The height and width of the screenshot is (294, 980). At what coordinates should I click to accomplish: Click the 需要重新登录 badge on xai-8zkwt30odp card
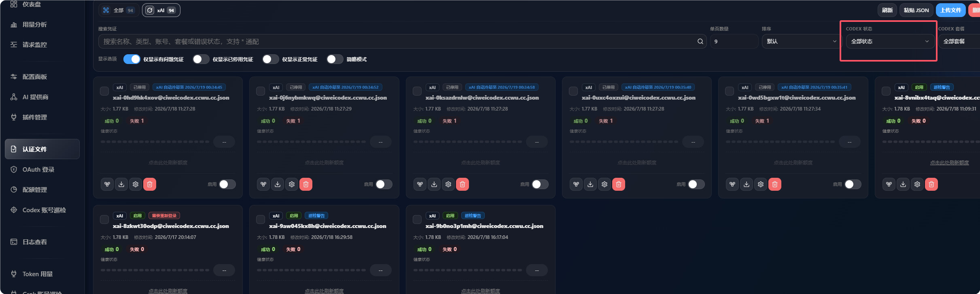[164, 216]
